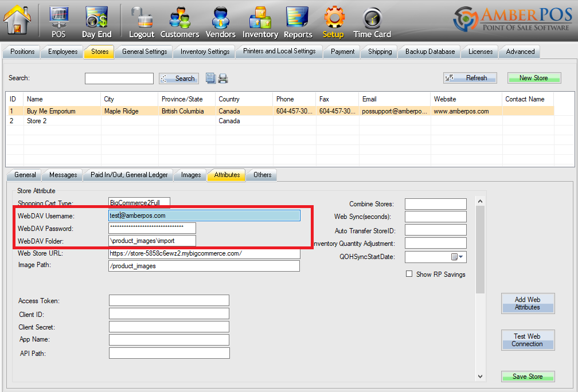Click the Client Secret field

[x=169, y=327]
